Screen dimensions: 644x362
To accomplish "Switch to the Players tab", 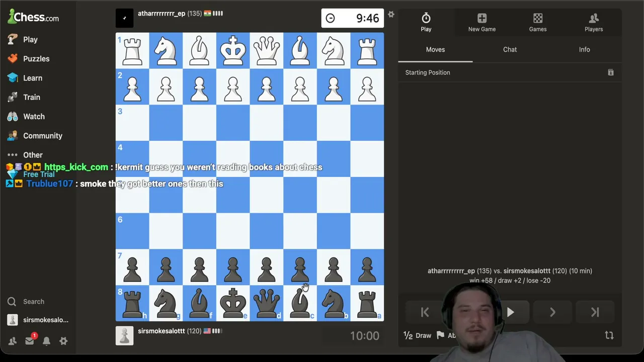I will click(x=594, y=23).
